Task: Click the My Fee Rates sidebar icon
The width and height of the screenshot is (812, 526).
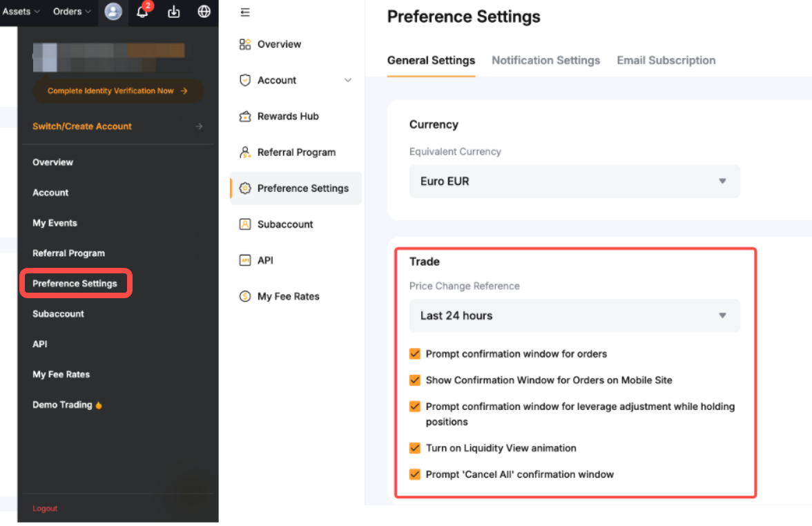Action: 245,297
